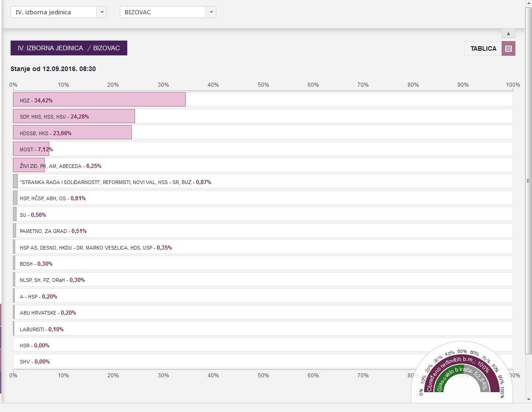Viewport: 532px width, 412px height.
Task: Click the scroll down arrow of scrollbar
Action: point(528,399)
